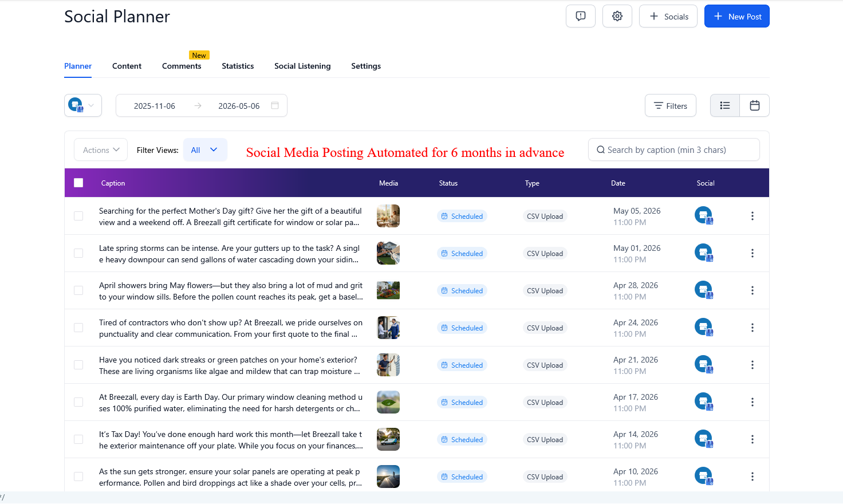This screenshot has width=843, height=504.
Task: Check the dark streaks post checkbox
Action: [78, 365]
